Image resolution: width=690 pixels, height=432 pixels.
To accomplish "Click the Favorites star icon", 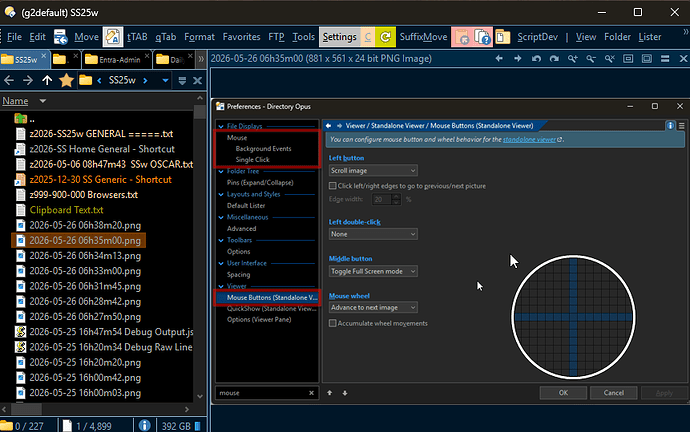I will pos(66,80).
